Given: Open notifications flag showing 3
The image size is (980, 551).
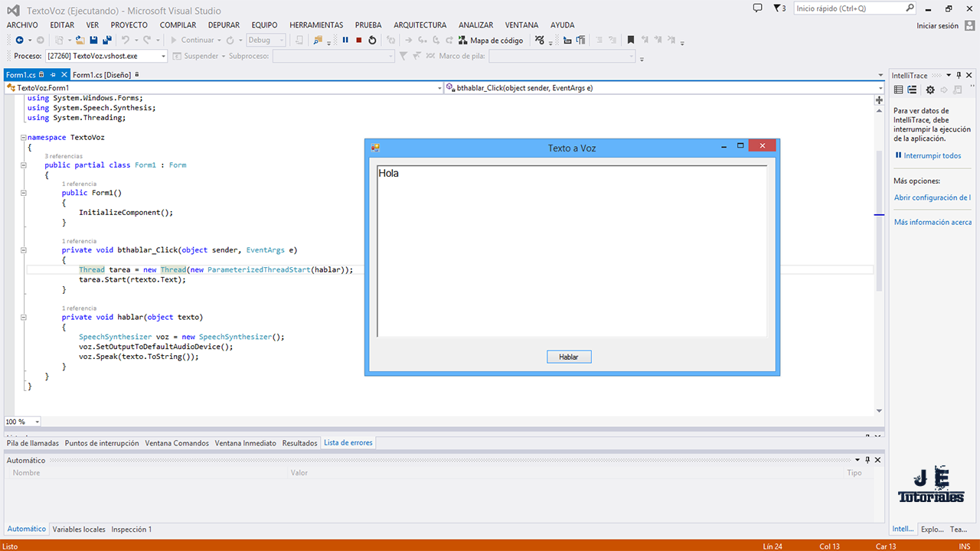Looking at the screenshot, I should coord(779,8).
